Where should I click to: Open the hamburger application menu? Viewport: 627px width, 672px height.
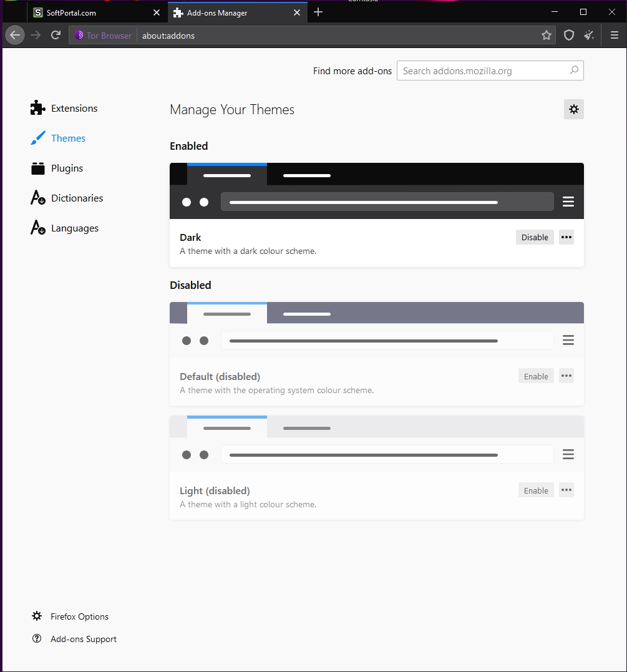[614, 35]
